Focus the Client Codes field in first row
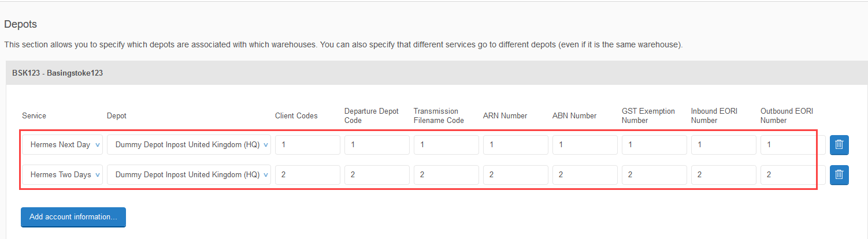This screenshot has height=239, width=868. point(307,145)
